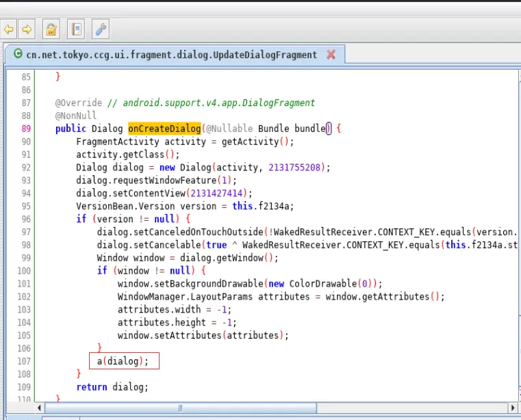The height and width of the screenshot is (420, 521).
Task: Click window.setAttributes on line 105
Action: point(170,335)
